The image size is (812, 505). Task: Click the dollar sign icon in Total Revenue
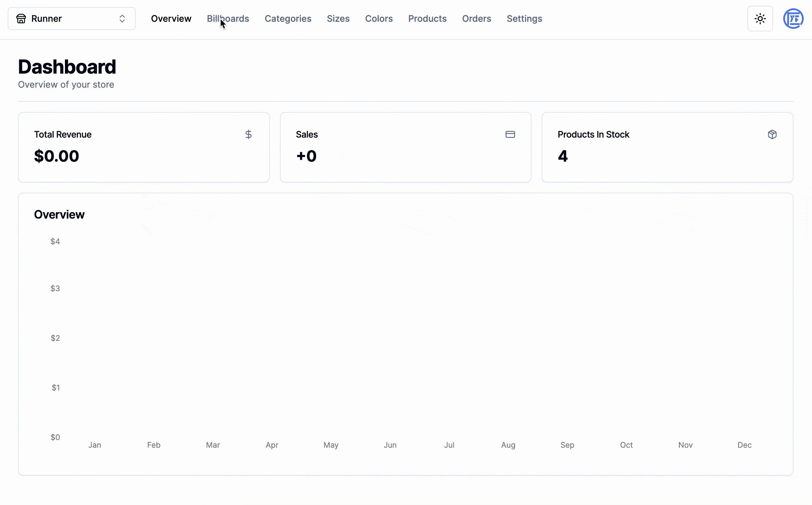(248, 135)
